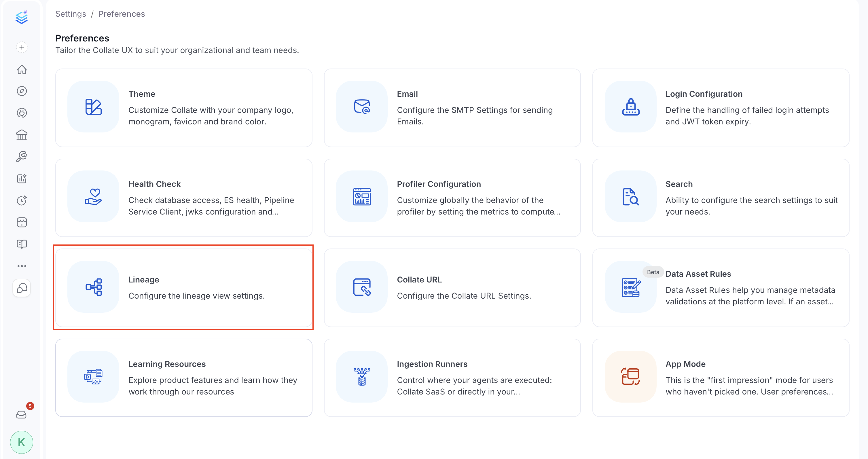The image size is (868, 459).
Task: Navigate to Settings in the breadcrumb
Action: (x=71, y=14)
